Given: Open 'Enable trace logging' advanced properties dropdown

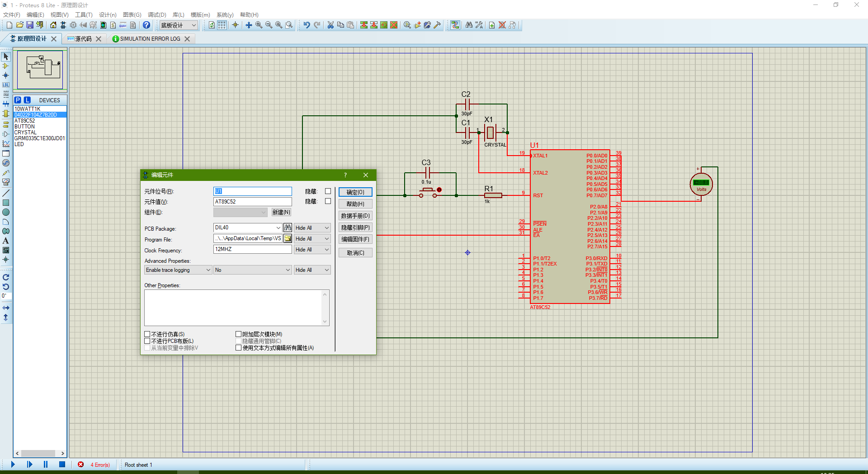Looking at the screenshot, I should coord(178,270).
